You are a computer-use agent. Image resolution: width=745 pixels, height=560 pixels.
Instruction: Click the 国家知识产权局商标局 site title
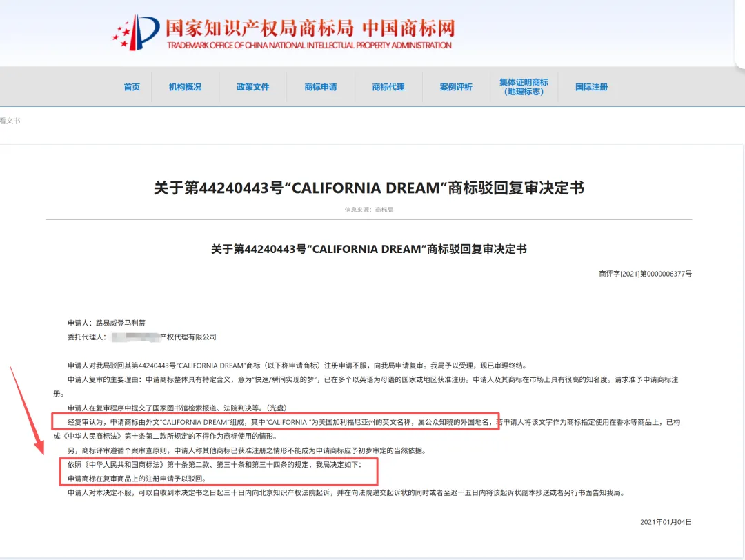click(259, 28)
